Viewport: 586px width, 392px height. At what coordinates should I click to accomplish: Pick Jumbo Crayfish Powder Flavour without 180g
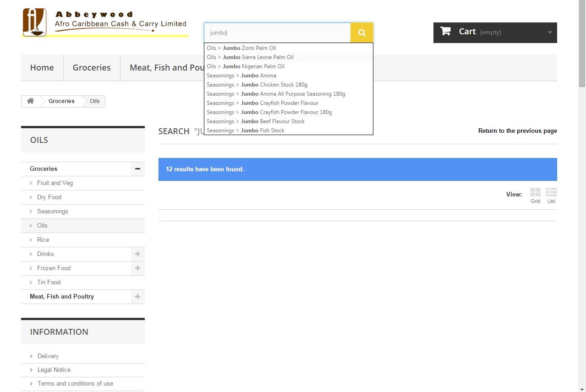click(289, 103)
